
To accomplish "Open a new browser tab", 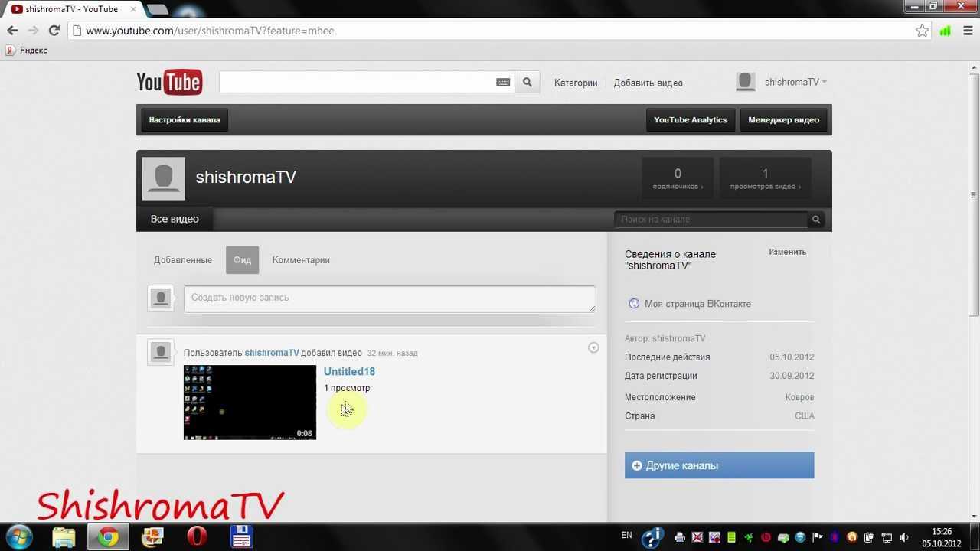I will 157,9.
